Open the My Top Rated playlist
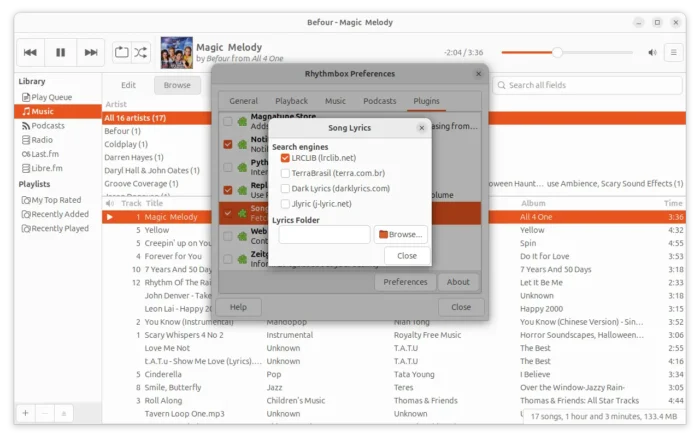Screen dimensions: 700x440 52,200
